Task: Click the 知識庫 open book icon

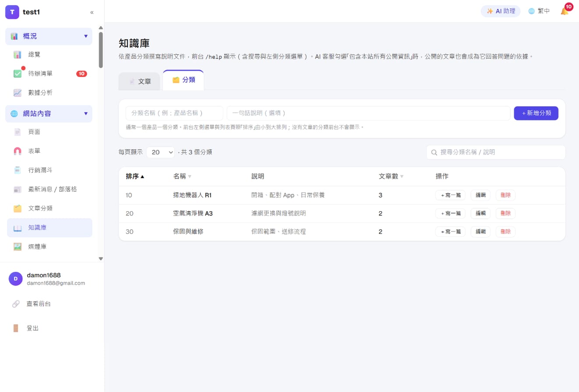Action: pyautogui.click(x=18, y=227)
